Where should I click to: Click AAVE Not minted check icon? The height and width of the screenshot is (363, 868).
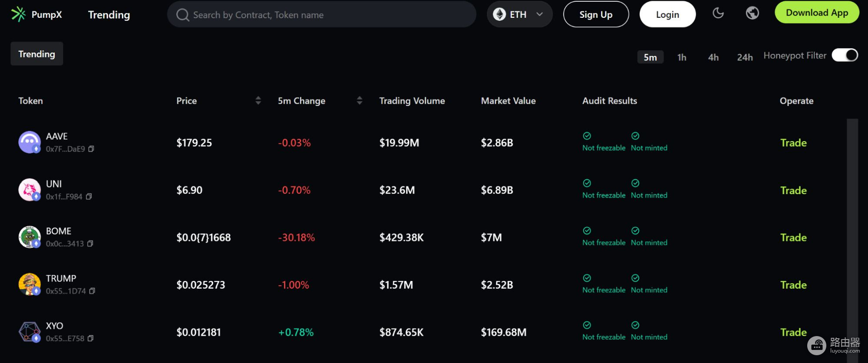635,136
